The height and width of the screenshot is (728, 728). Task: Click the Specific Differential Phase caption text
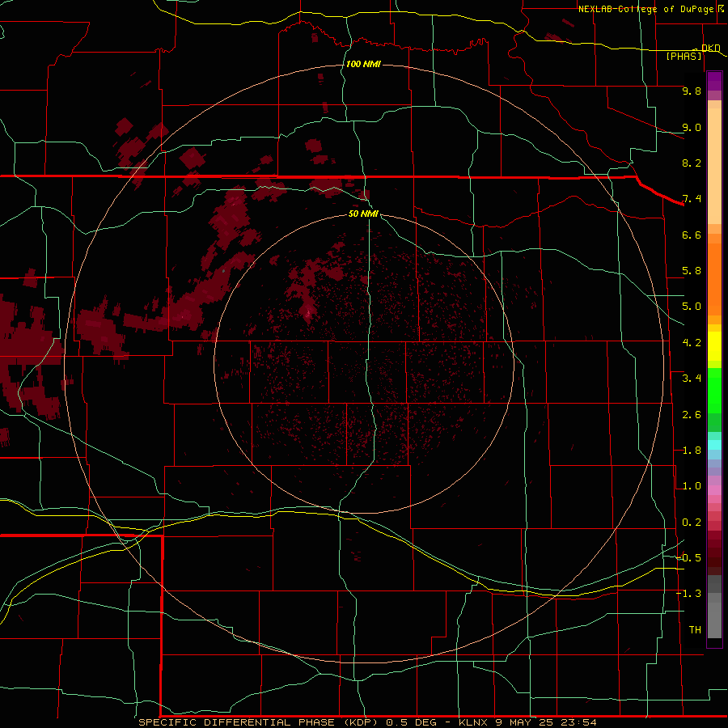point(368,722)
